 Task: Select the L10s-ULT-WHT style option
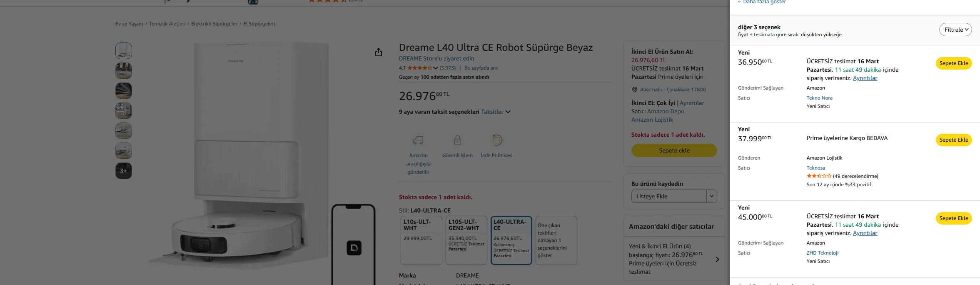point(421,240)
